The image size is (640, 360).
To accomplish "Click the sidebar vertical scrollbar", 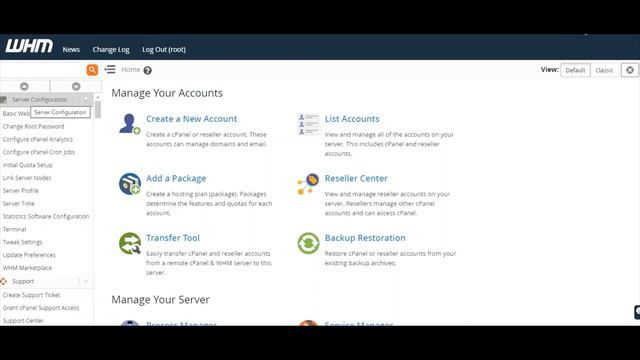I will click(x=98, y=110).
